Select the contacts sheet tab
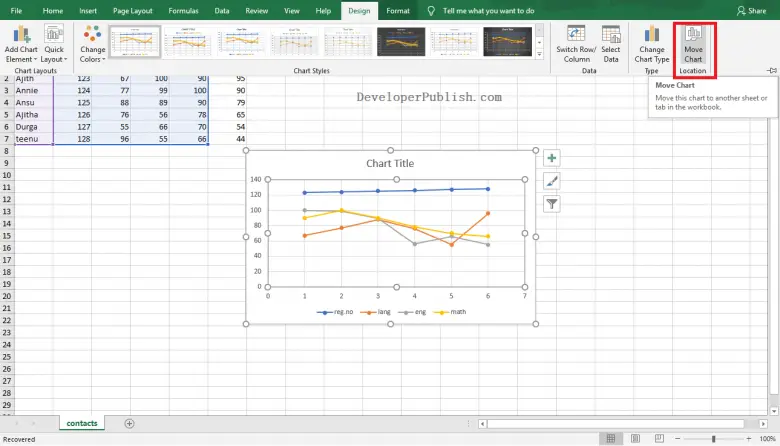The height and width of the screenshot is (446, 780). click(82, 423)
